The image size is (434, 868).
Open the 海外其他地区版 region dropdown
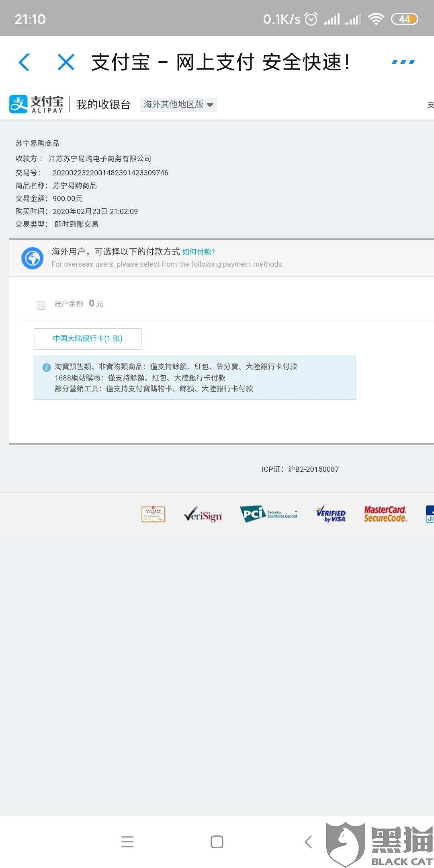click(178, 105)
